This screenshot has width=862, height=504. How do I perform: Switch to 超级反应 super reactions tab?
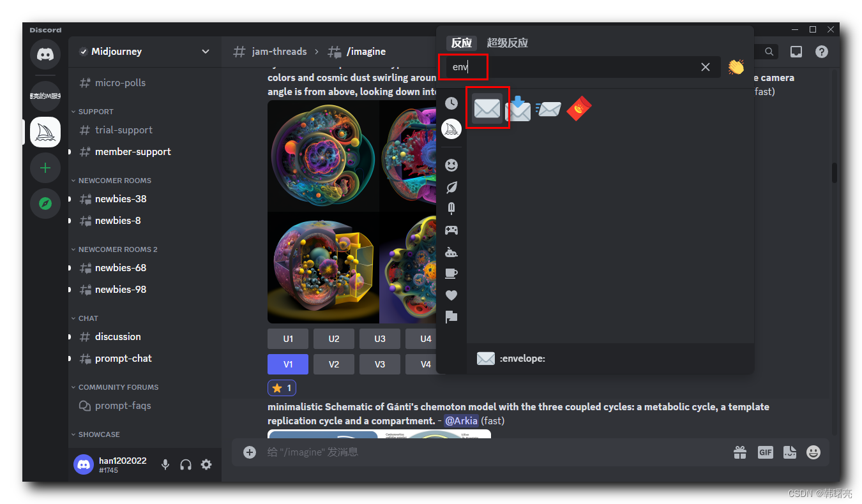508,43
